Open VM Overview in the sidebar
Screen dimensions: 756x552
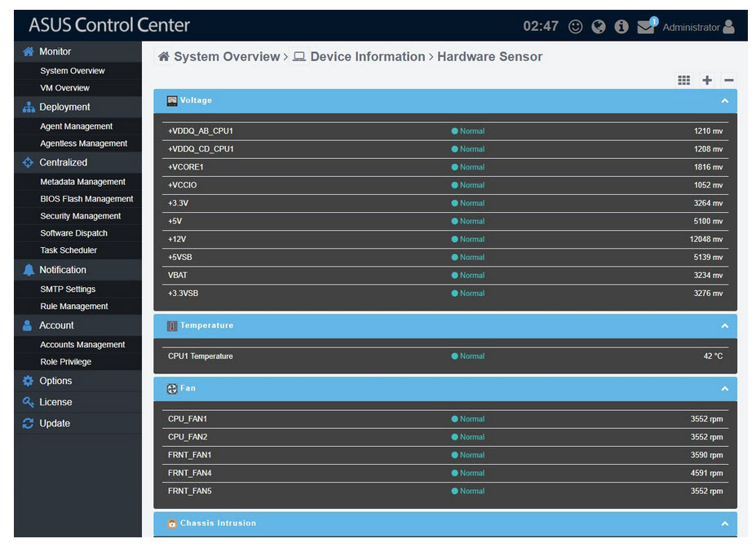point(64,88)
